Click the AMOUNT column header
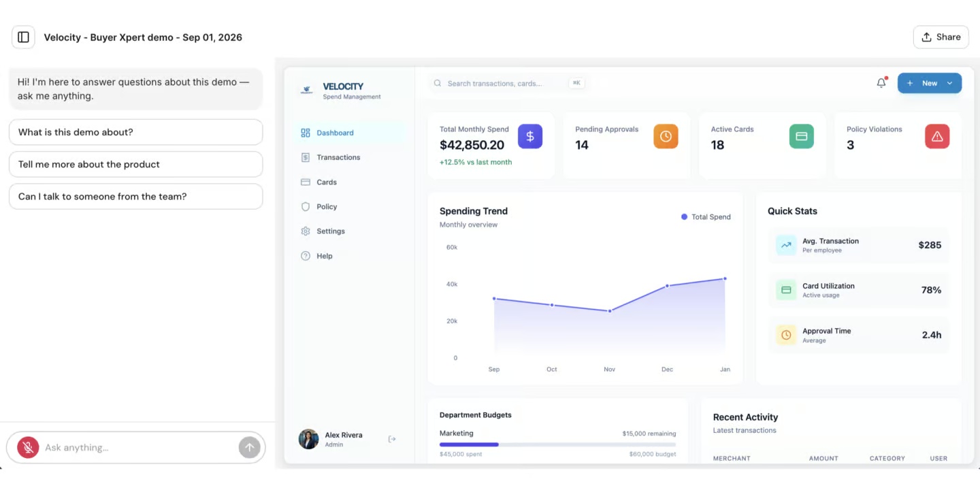Viewport: 980px width, 490px height. (823, 459)
